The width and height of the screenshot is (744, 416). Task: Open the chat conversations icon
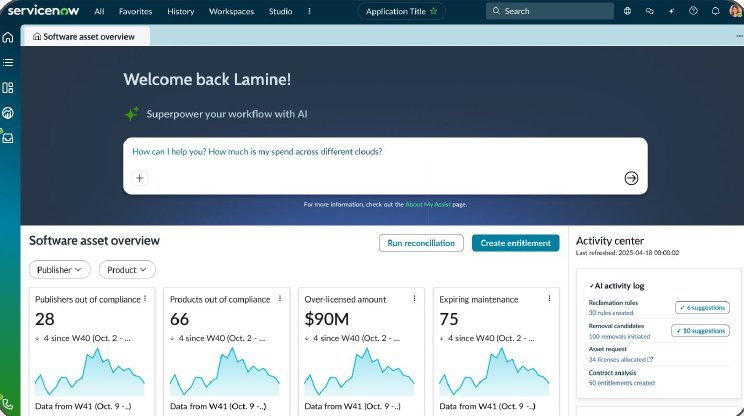650,11
